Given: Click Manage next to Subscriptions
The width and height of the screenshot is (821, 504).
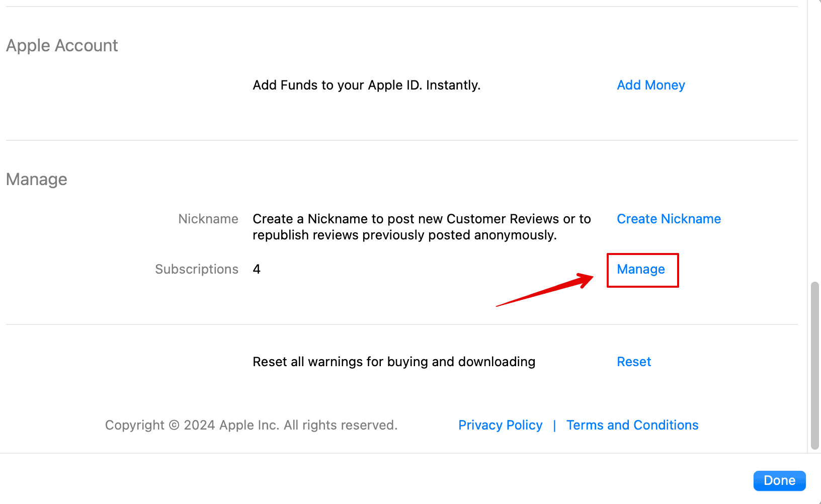Looking at the screenshot, I should click(x=641, y=270).
